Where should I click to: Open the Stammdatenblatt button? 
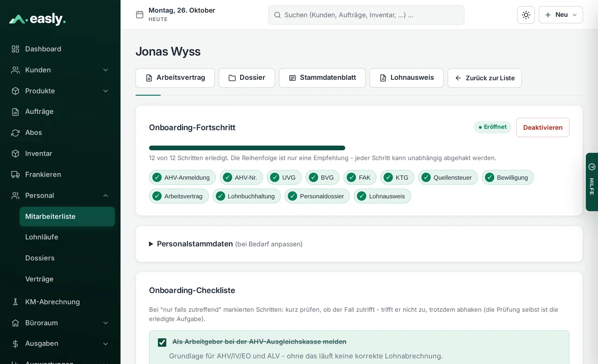[x=322, y=78]
